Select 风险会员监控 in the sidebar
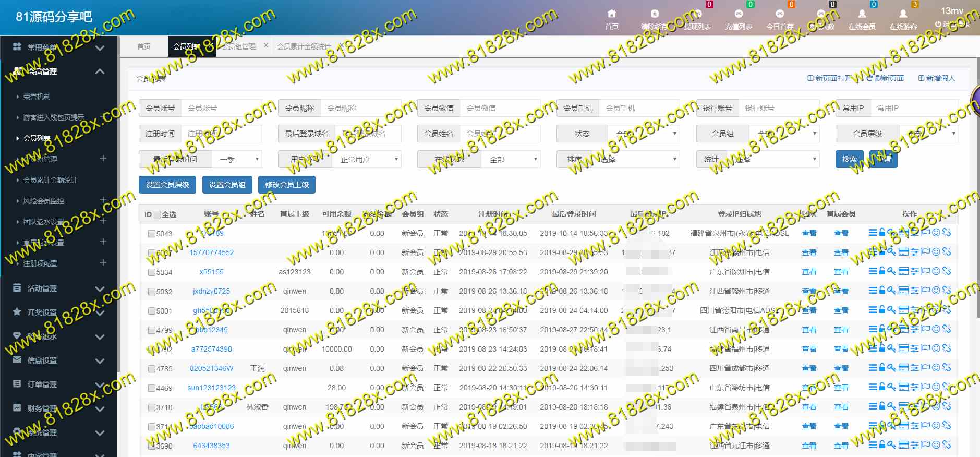This screenshot has width=980, height=457. click(x=44, y=201)
